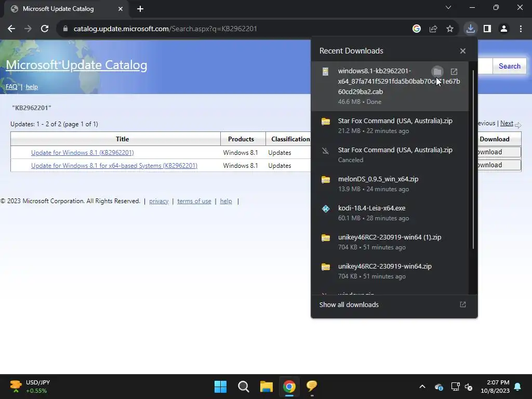Open the help link under the title
Image resolution: width=532 pixels, height=399 pixels.
pos(32,87)
